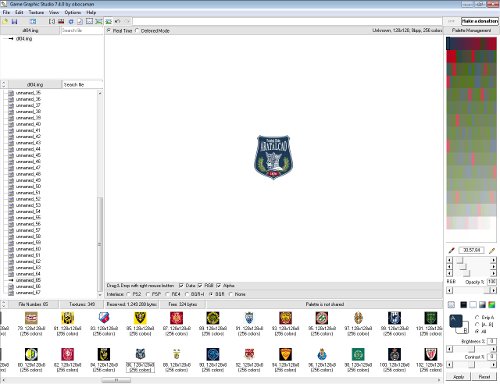Open the View menu
The image size is (500, 384).
coord(54,12)
